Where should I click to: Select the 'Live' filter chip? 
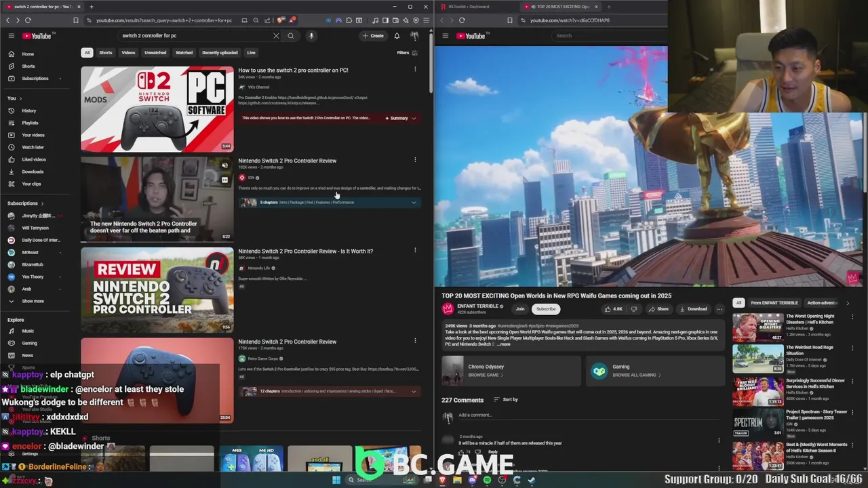(x=251, y=53)
